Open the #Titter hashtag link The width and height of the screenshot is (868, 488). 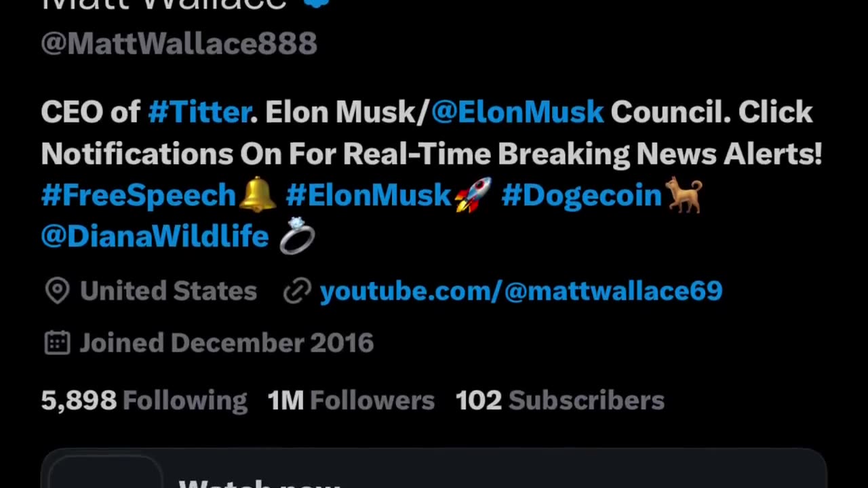pyautogui.click(x=199, y=112)
